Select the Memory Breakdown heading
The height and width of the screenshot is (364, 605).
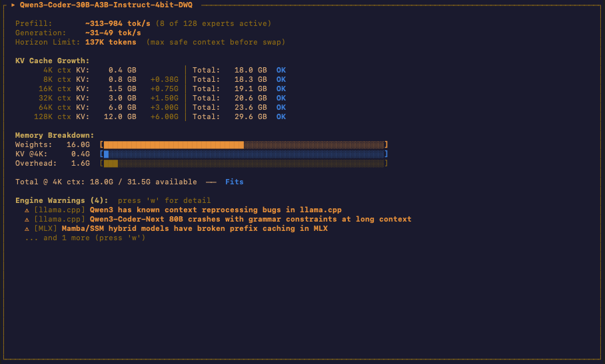tap(55, 135)
